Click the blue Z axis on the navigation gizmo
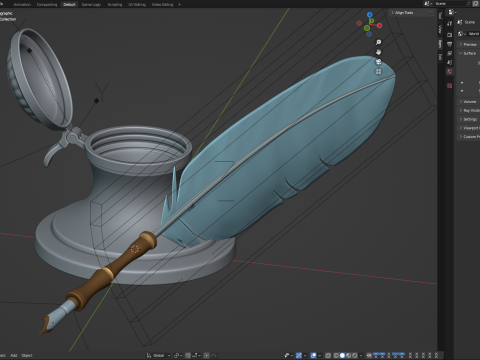The width and height of the screenshot is (480, 360). 369,15
